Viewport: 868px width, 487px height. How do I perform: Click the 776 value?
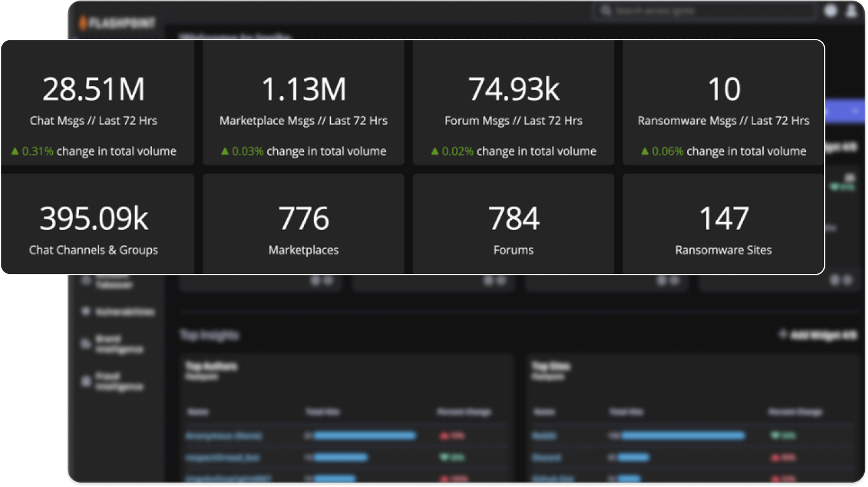(x=303, y=219)
